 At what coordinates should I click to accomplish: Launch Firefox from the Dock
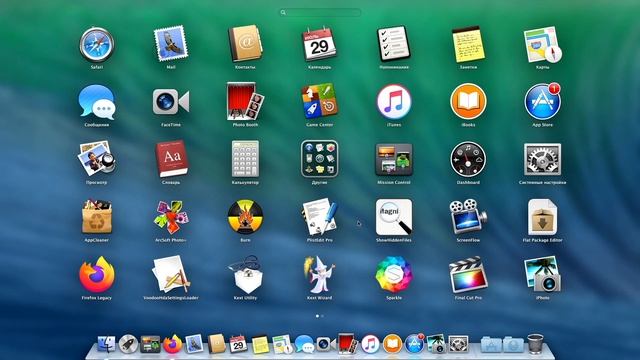pyautogui.click(x=172, y=344)
